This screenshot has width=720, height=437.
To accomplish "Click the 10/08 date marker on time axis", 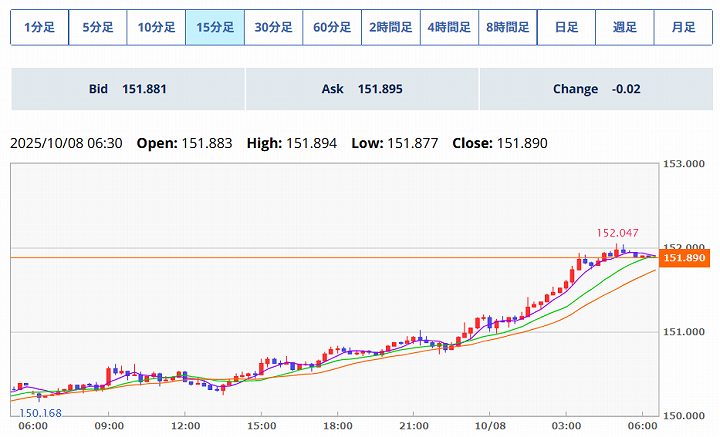I will (490, 425).
